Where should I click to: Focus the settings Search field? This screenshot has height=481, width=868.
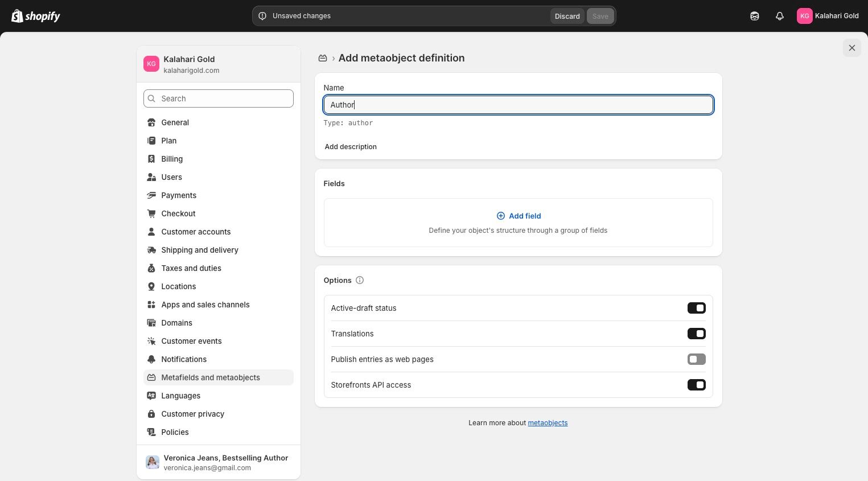coord(219,98)
